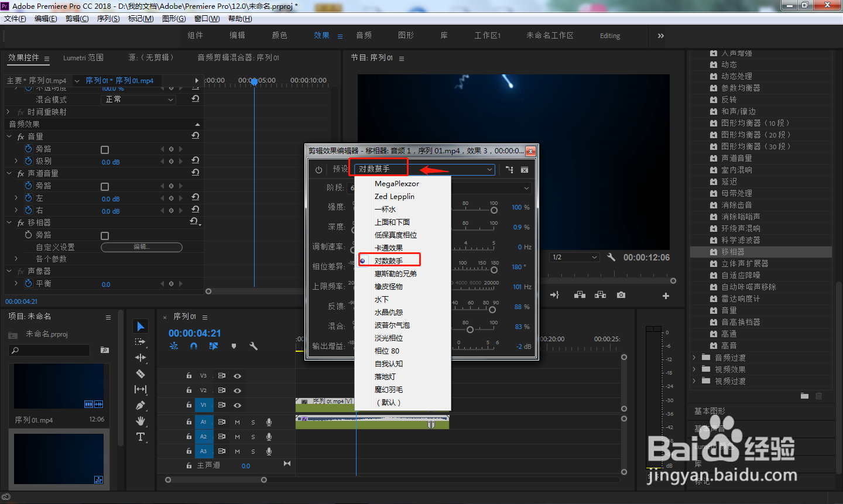Toggle nest sequence insert icon in timeline
This screenshot has width=843, height=504.
point(174,346)
